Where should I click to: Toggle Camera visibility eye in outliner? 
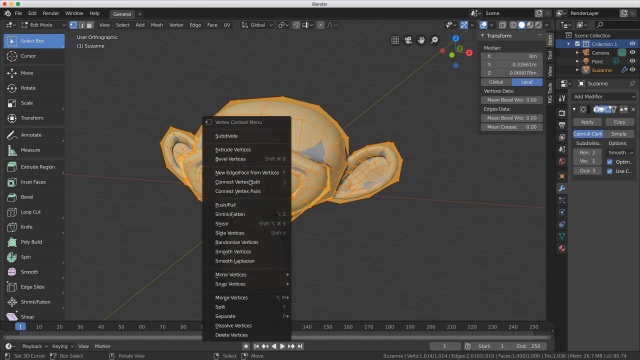tap(633, 53)
